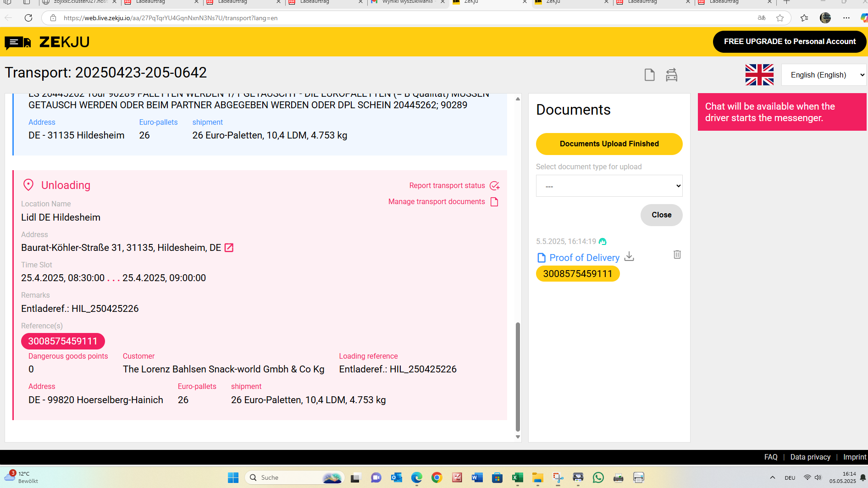868x488 pixels.
Task: Click the ZEKJU truck logo icon
Action: coord(18,43)
